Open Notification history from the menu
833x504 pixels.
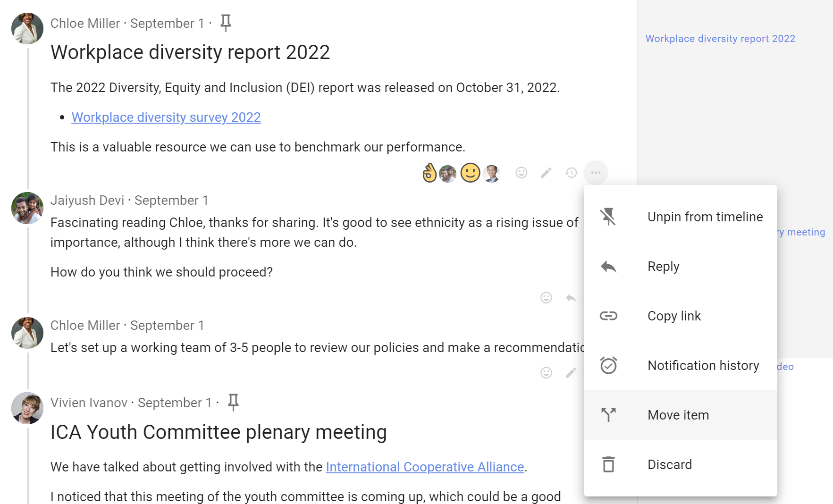click(680, 365)
